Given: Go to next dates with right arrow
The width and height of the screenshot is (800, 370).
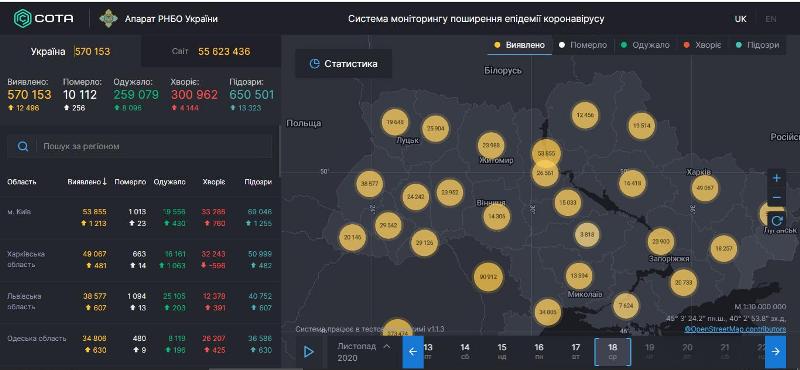Looking at the screenshot, I should point(775,352).
